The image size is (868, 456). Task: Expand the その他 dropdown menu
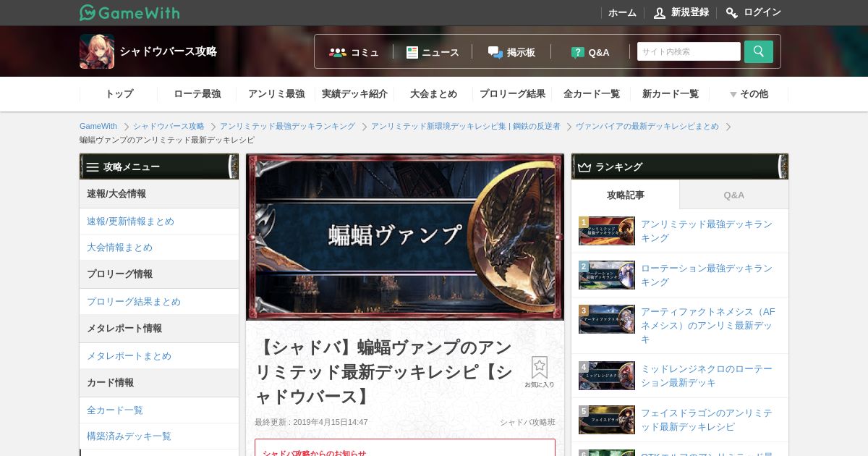pos(749,94)
